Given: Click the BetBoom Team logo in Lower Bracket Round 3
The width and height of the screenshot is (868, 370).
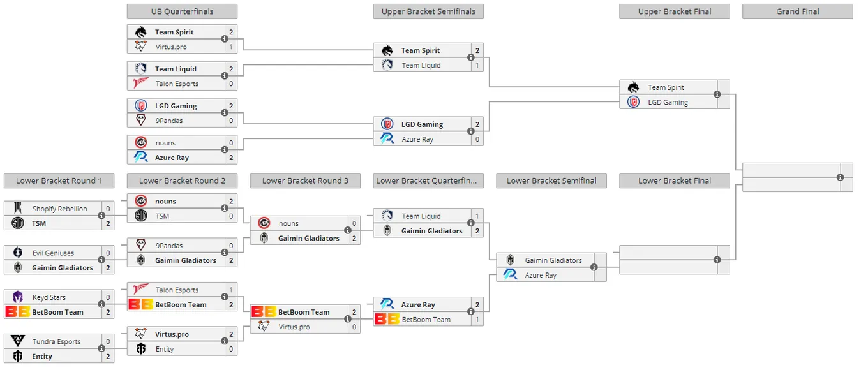Looking at the screenshot, I should [x=264, y=312].
